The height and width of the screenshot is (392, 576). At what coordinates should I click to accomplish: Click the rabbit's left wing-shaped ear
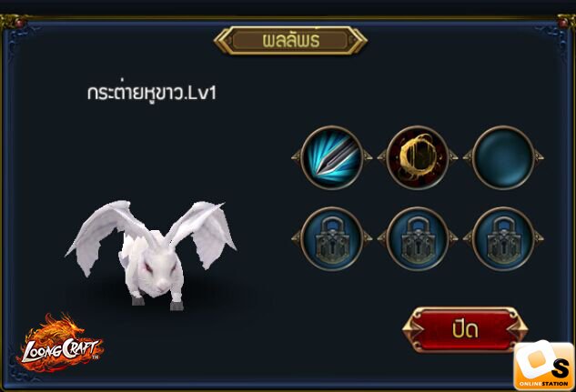(105, 232)
